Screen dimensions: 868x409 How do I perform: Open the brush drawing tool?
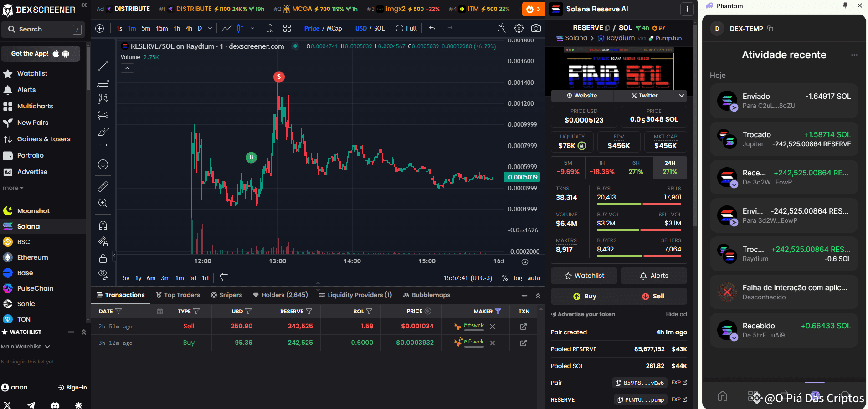(x=103, y=132)
